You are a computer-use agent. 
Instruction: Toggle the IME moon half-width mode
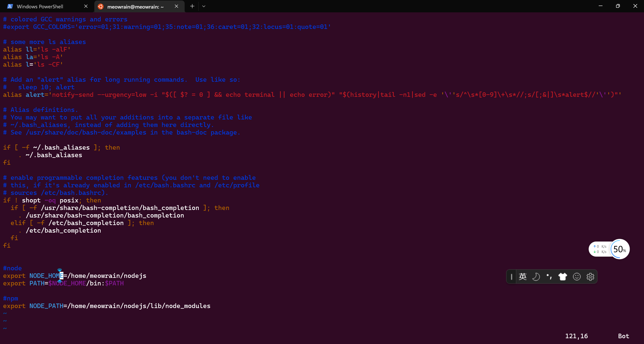pyautogui.click(x=536, y=277)
